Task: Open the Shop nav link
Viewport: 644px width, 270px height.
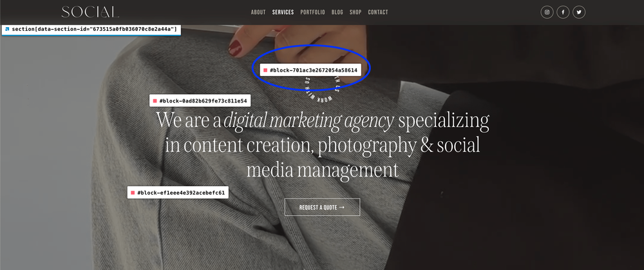Action: 355,12
